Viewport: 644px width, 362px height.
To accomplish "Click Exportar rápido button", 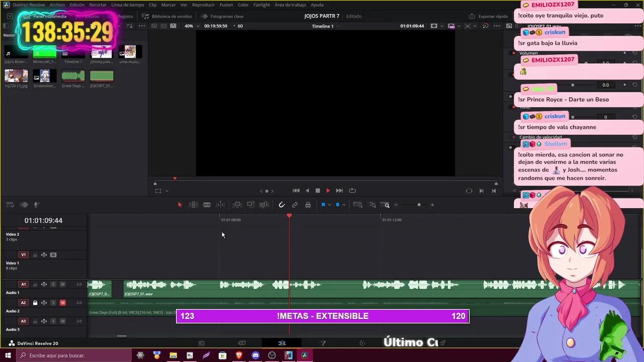I will point(489,16).
